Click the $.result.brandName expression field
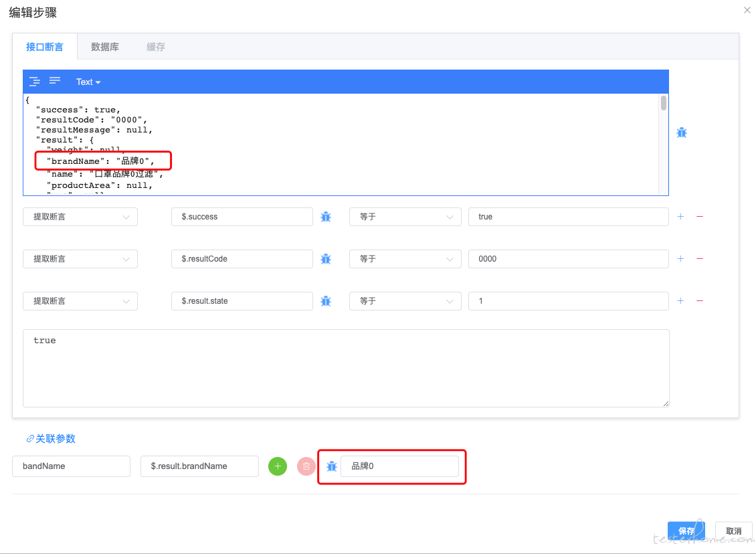Viewport: 756px width, 554px height. click(199, 466)
